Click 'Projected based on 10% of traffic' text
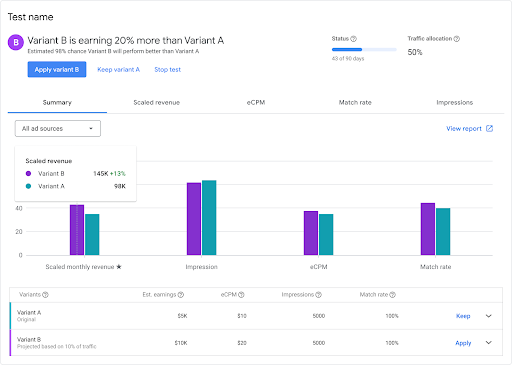 (x=57, y=347)
